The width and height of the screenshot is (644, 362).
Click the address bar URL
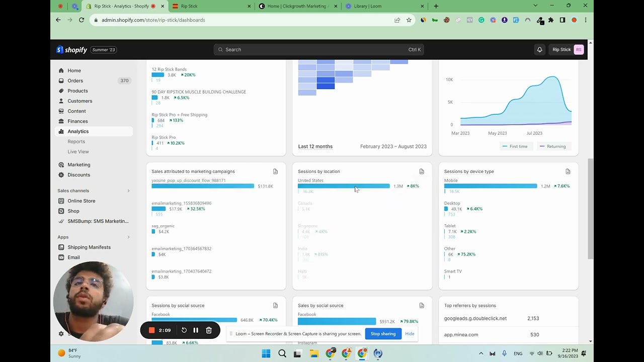153,20
